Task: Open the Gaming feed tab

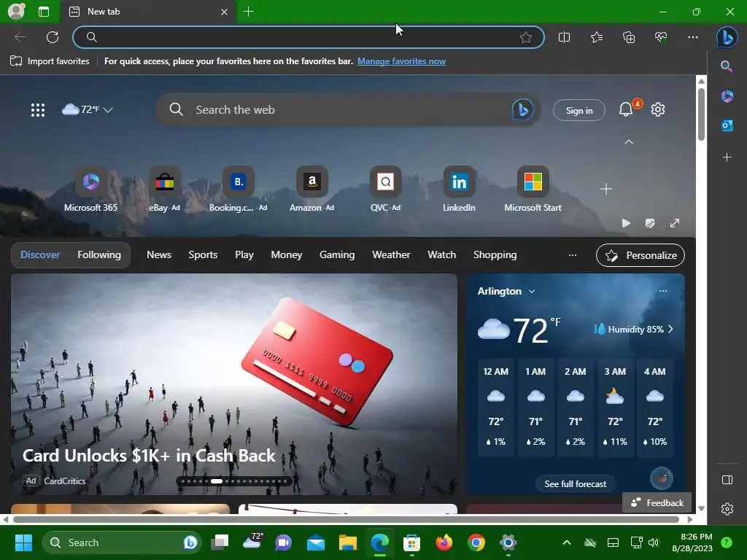Action: pyautogui.click(x=337, y=254)
